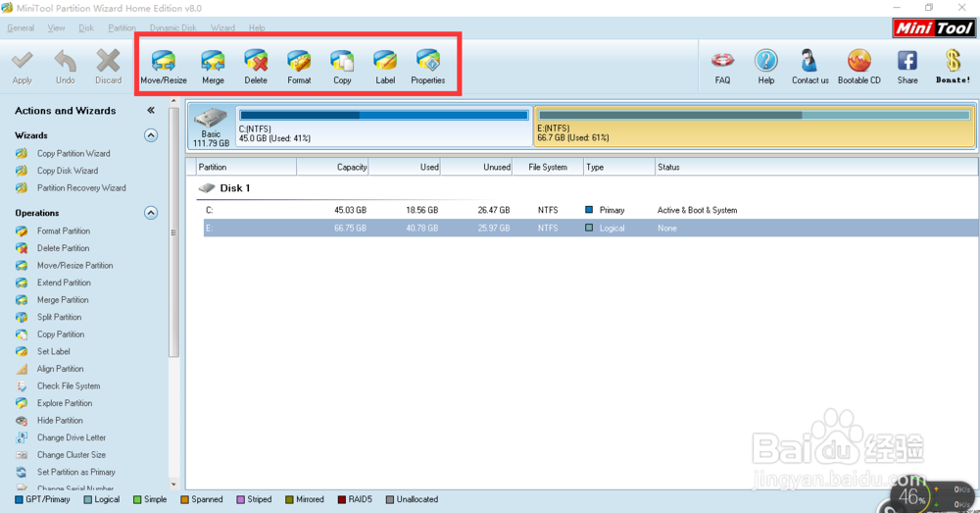Open the Wizard menu
980x513 pixels.
222,28
